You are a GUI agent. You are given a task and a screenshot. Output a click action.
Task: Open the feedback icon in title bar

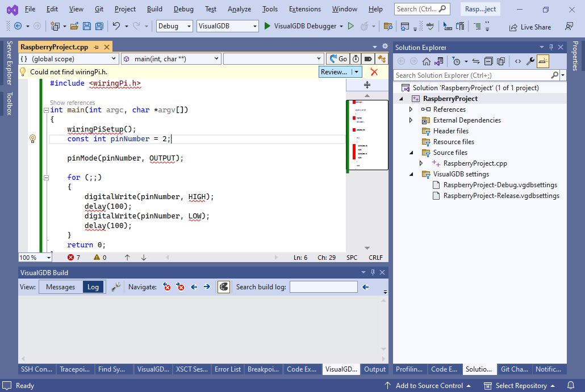pos(569,27)
